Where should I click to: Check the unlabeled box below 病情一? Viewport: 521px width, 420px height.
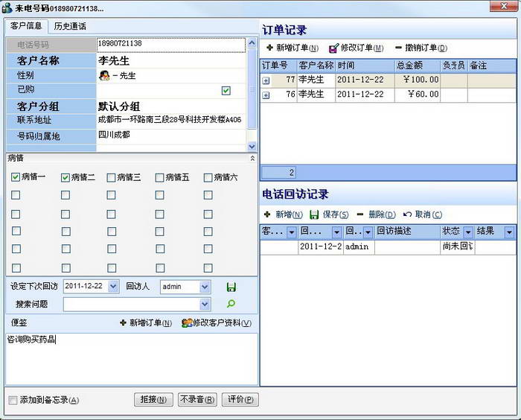coord(16,195)
